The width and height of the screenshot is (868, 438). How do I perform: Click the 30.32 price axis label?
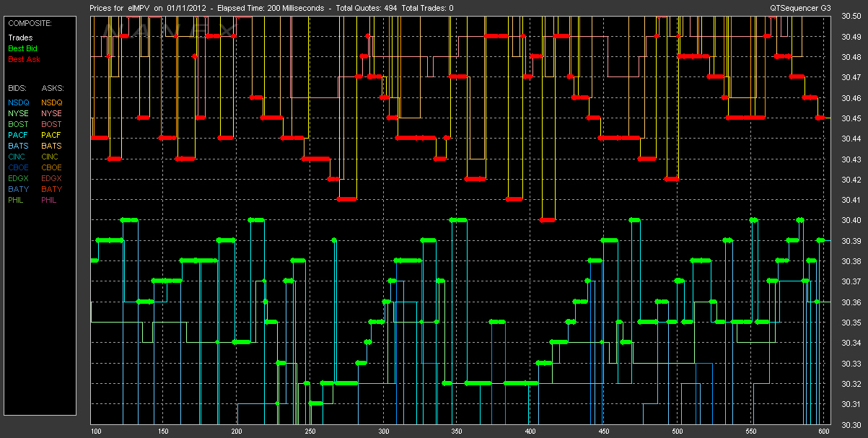(x=850, y=384)
